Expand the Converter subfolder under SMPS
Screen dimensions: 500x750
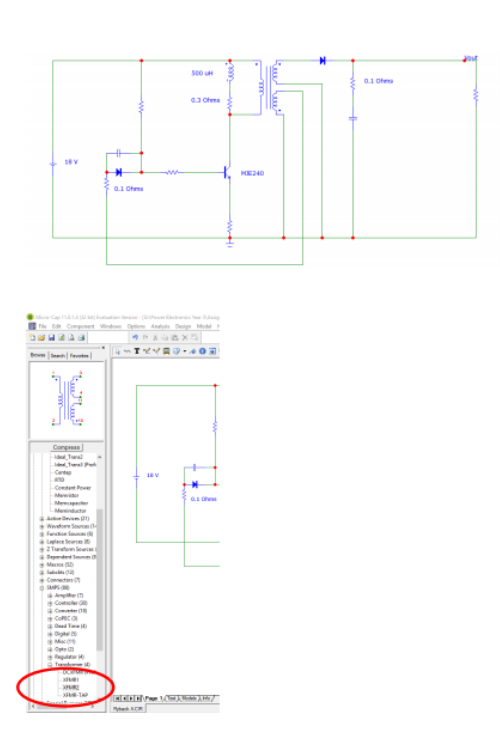50,611
